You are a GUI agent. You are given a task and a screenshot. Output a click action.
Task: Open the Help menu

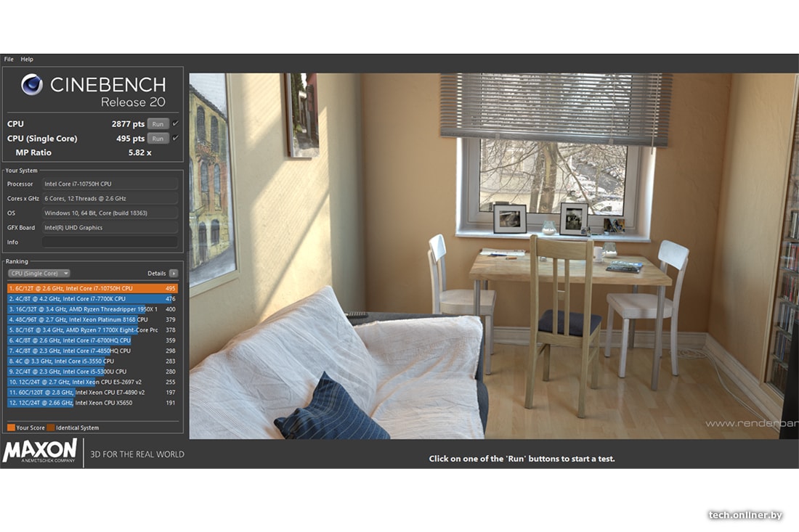(27, 59)
